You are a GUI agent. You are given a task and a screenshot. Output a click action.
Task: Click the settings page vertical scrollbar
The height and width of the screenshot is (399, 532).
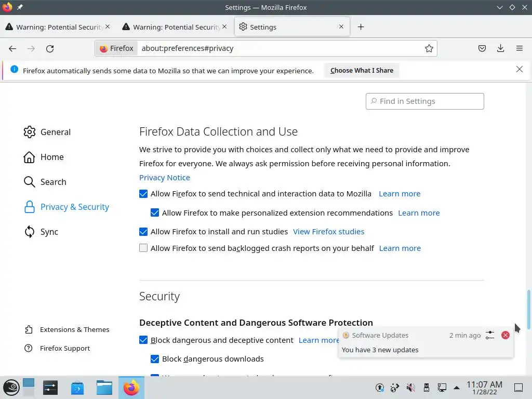coord(529,309)
